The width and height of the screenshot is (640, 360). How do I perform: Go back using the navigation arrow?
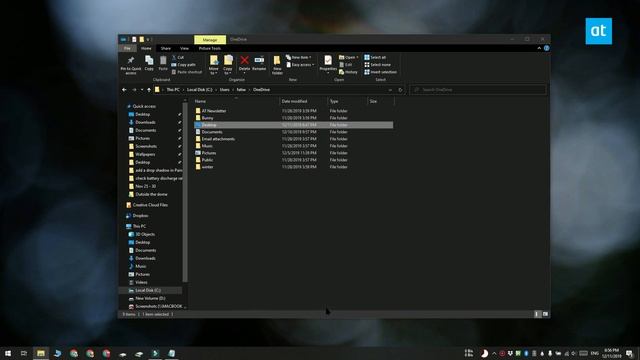tap(124, 90)
